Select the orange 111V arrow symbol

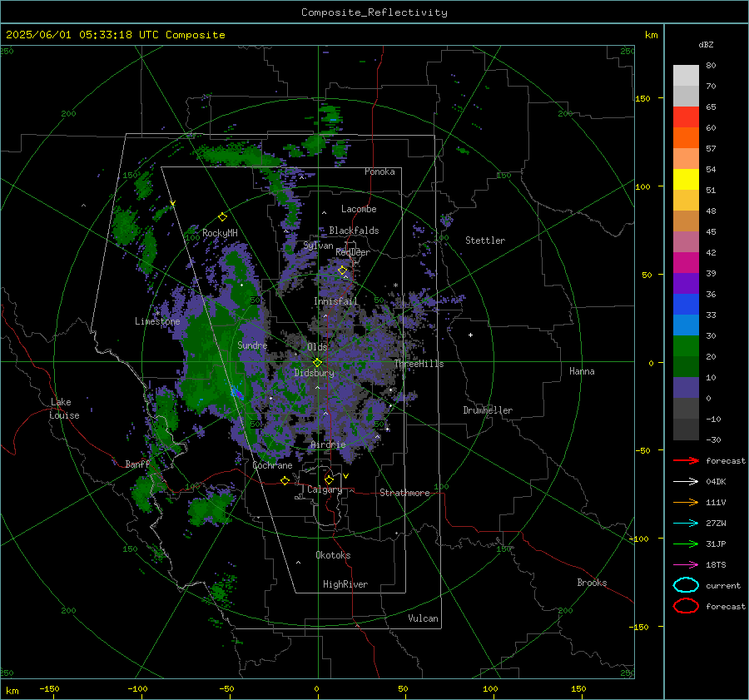point(686,502)
